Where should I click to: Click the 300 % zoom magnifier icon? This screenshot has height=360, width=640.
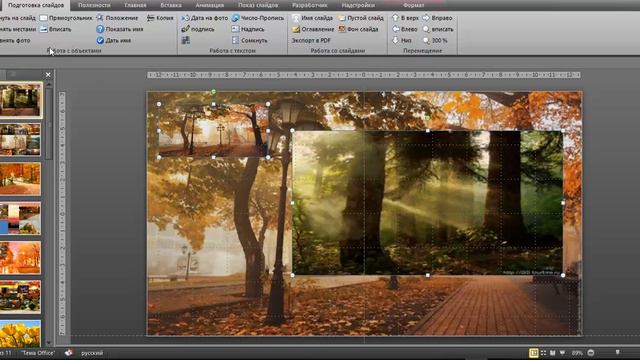coord(426,40)
